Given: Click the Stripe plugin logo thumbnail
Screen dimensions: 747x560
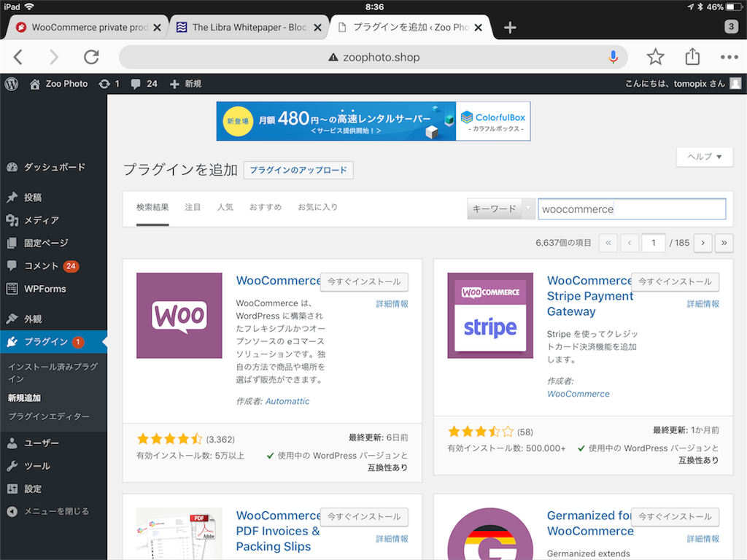Looking at the screenshot, I should pos(490,315).
